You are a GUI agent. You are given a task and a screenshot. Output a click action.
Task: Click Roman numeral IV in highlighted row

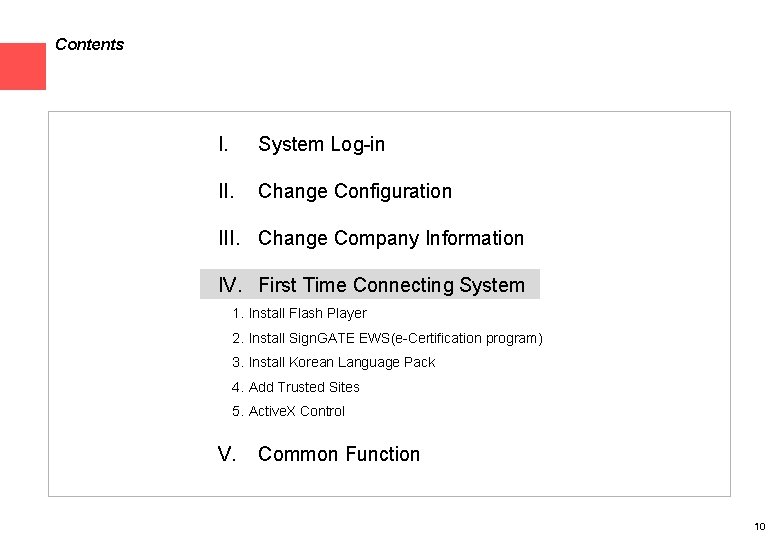pyautogui.click(x=230, y=285)
